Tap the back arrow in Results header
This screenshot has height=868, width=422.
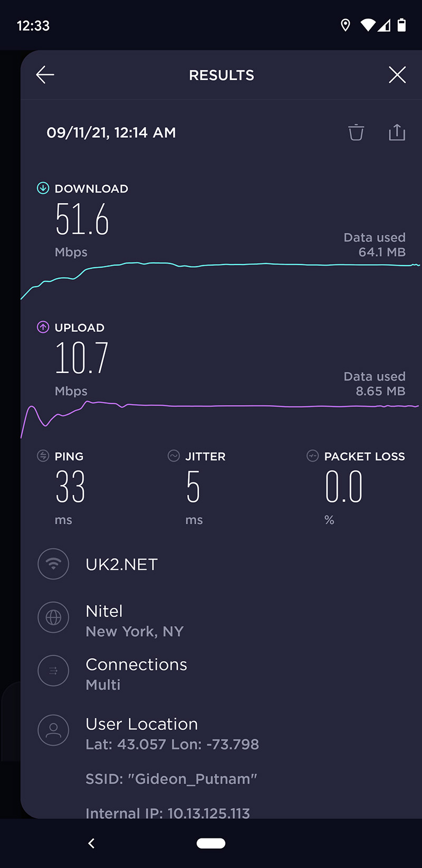(45, 75)
